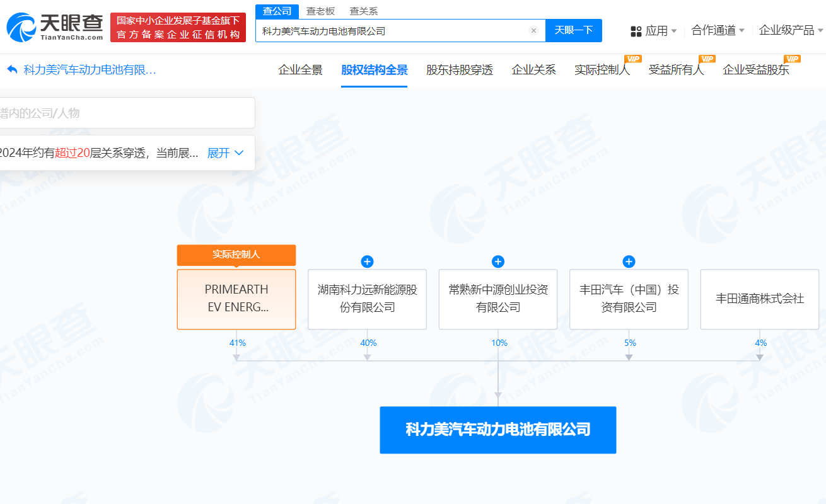The height and width of the screenshot is (504, 826).
Task: Select the 丰田通商株式会社 node
Action: coord(760,299)
